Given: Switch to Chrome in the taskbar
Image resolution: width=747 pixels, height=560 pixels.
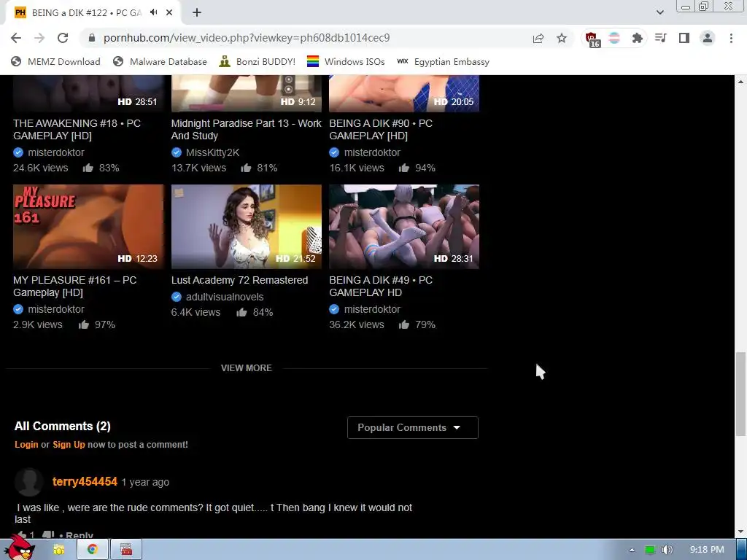Looking at the screenshot, I should 93,550.
